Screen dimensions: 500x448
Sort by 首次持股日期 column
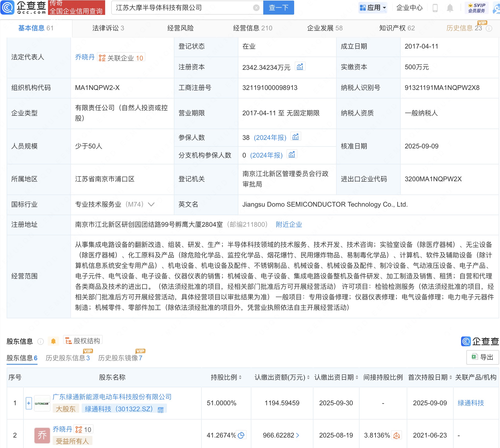point(451,377)
